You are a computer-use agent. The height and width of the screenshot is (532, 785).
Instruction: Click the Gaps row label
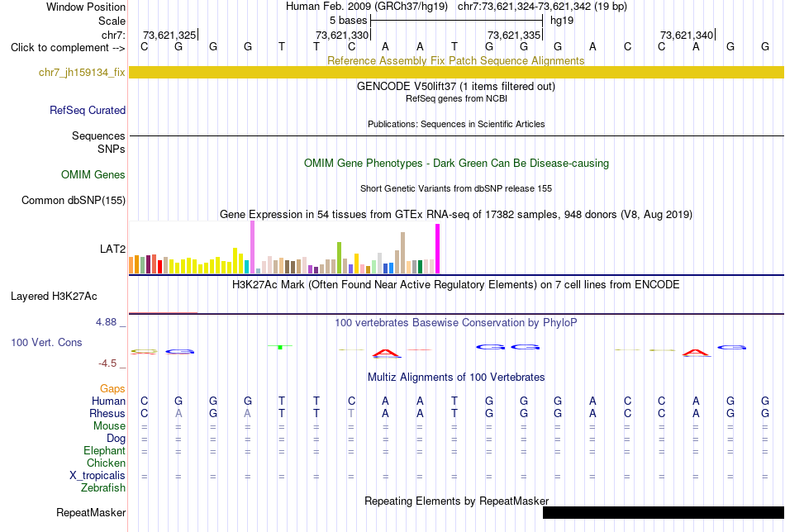(x=112, y=389)
